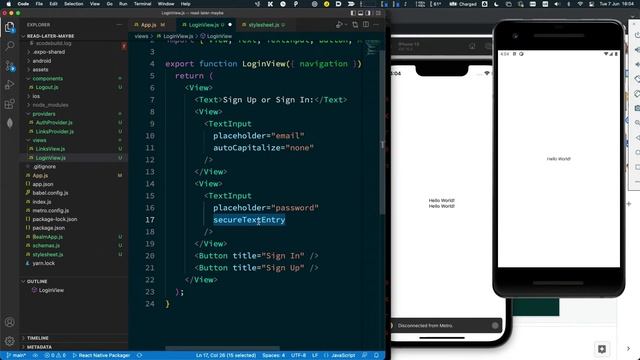Open the Source Control view
The width and height of the screenshot is (640, 360).
point(9,65)
